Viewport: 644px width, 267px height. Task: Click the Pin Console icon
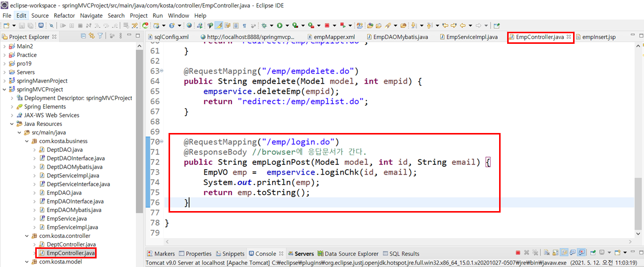[593, 253]
